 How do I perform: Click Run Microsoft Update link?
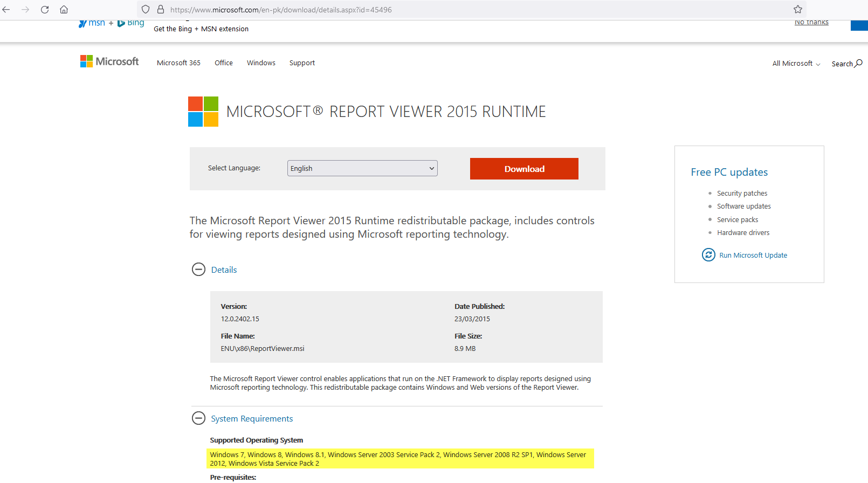click(753, 256)
